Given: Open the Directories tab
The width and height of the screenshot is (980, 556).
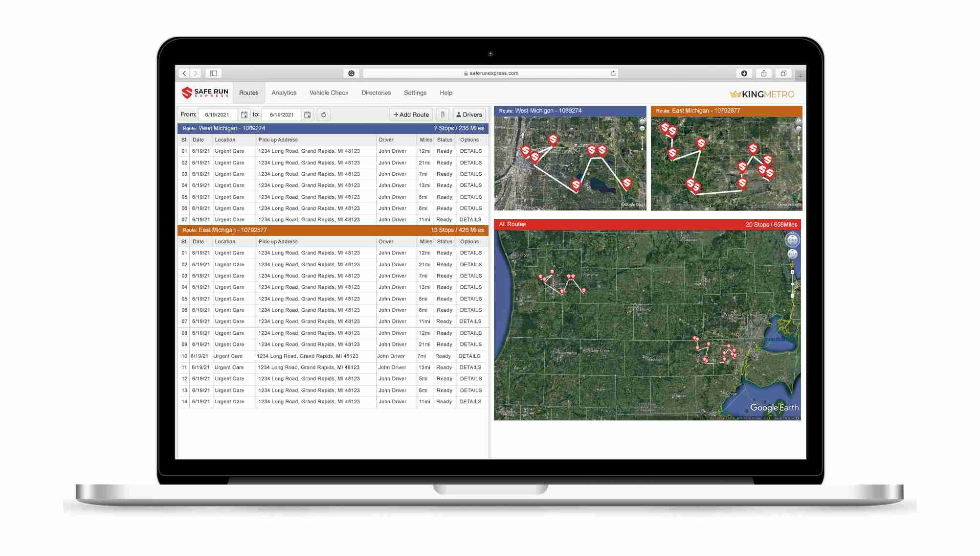Looking at the screenshot, I should click(376, 93).
